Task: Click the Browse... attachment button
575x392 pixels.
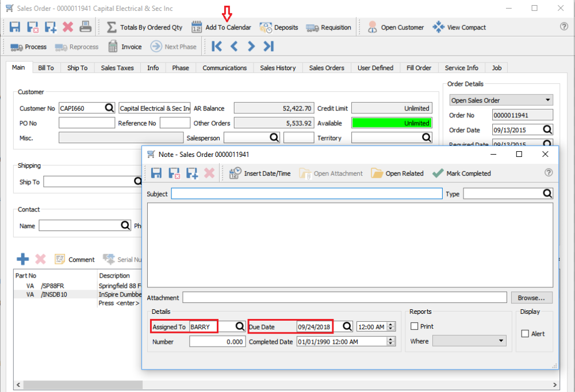Action: click(x=531, y=298)
